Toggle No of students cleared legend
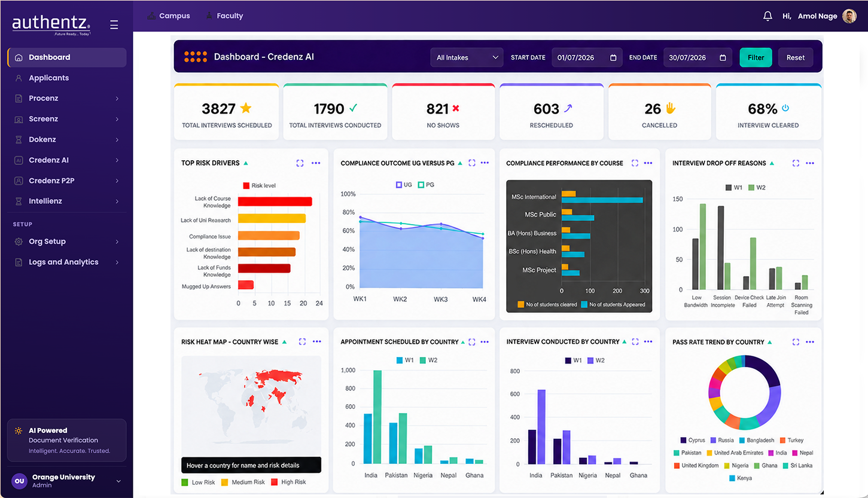Screen dimensions: 868x498 547,304
